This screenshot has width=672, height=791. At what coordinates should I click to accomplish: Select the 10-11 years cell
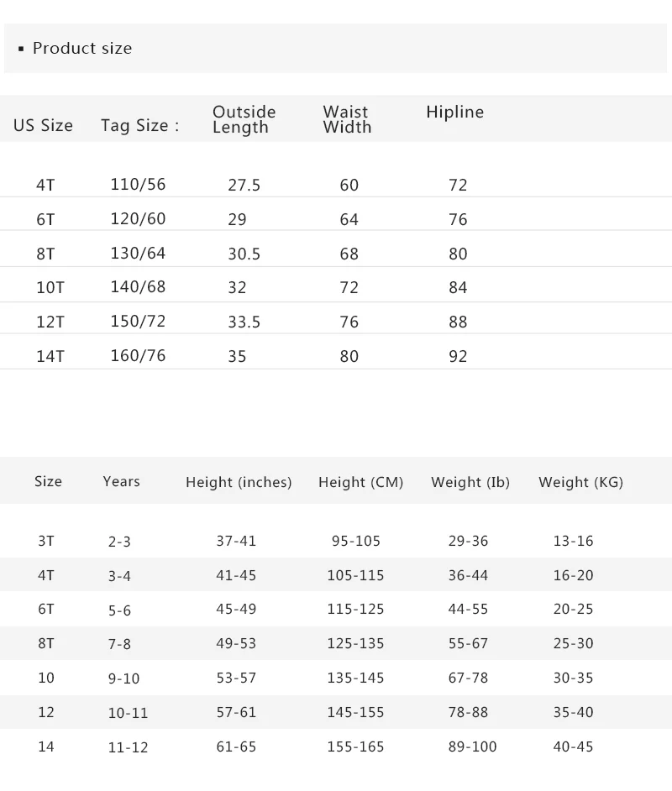pyautogui.click(x=129, y=713)
